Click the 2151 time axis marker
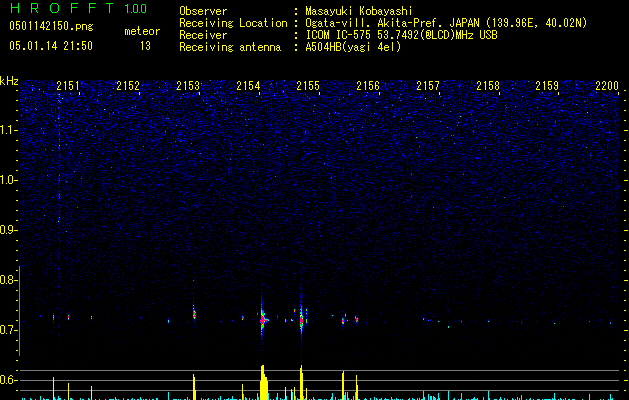 click(68, 85)
